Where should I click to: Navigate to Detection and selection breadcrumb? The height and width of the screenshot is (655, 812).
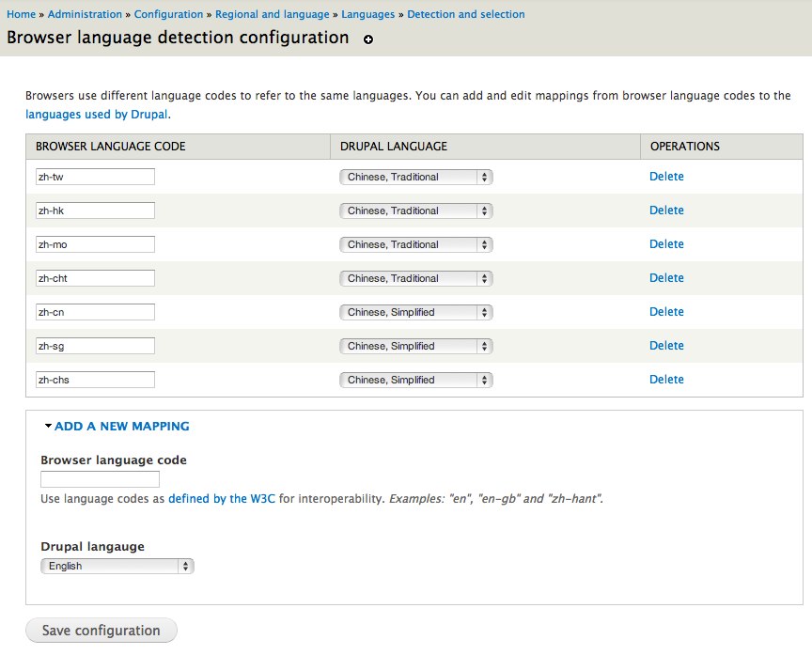[x=466, y=14]
